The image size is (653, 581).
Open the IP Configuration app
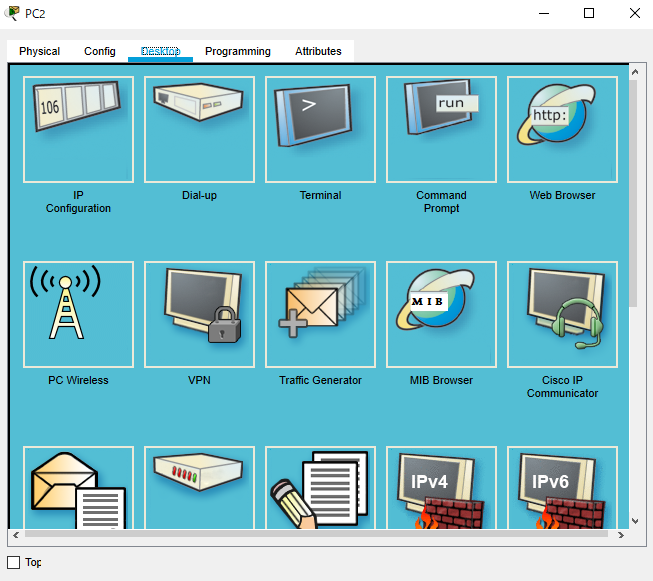point(78,130)
